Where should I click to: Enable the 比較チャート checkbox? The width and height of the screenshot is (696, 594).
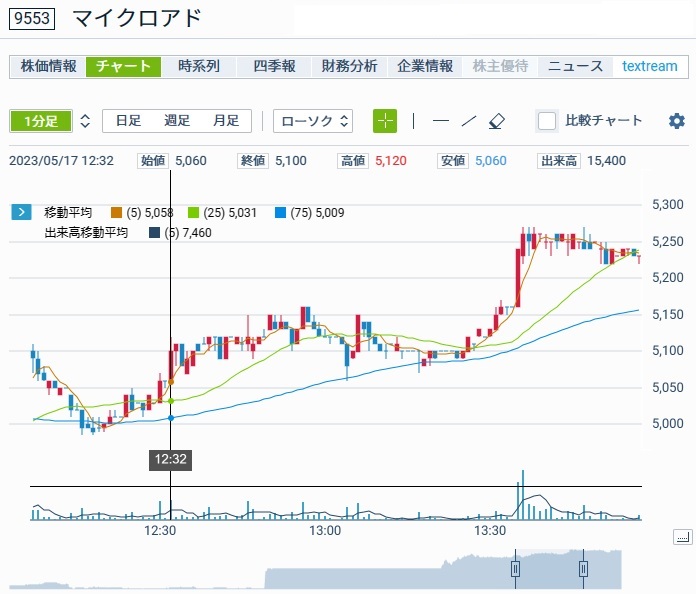(547, 121)
